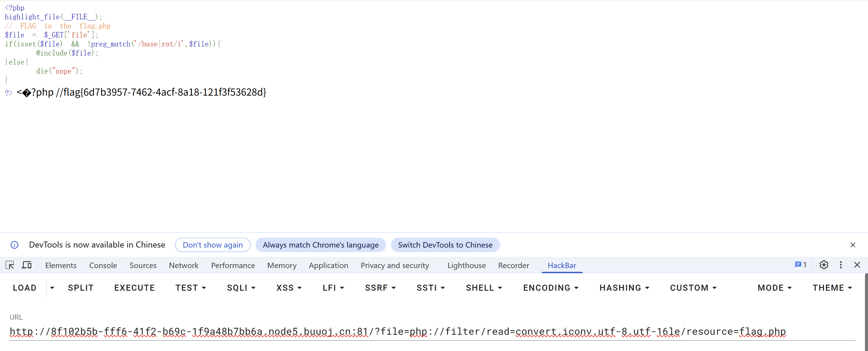868x351 pixels.
Task: Switch to the Network tab
Action: (184, 265)
